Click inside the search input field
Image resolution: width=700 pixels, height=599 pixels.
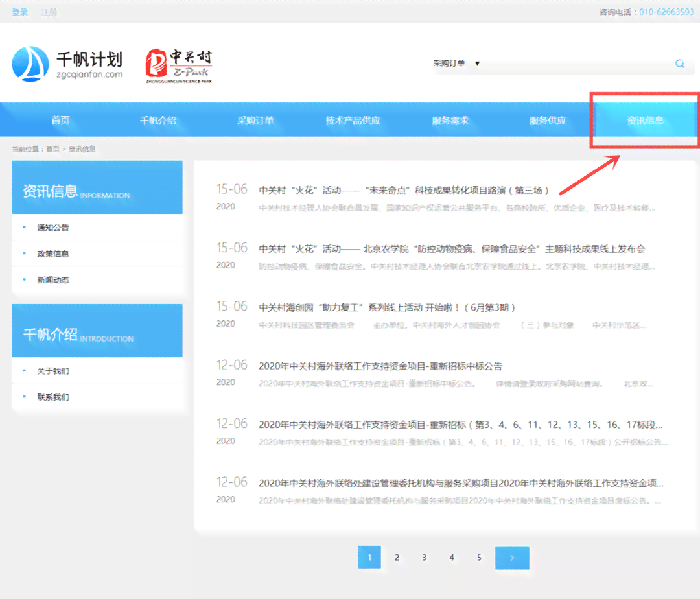(x=578, y=64)
